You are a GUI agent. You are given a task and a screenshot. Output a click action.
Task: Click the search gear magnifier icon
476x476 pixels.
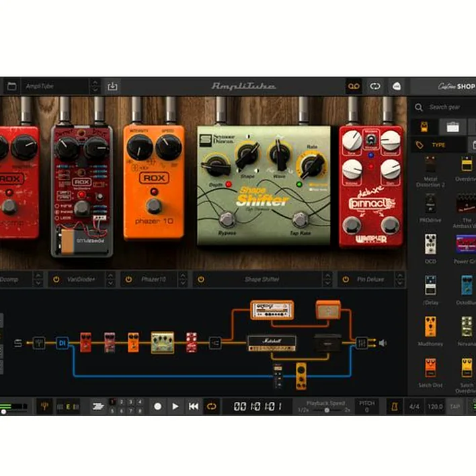(419, 107)
